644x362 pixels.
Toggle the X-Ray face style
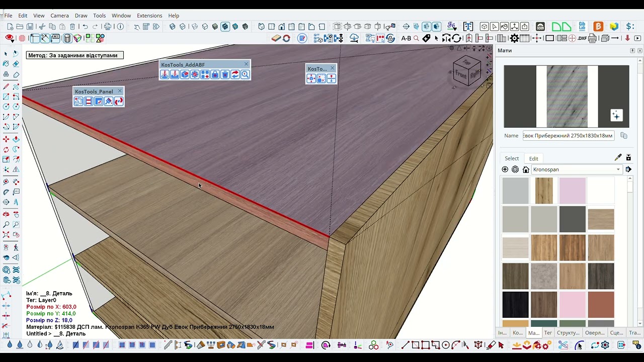173,27
